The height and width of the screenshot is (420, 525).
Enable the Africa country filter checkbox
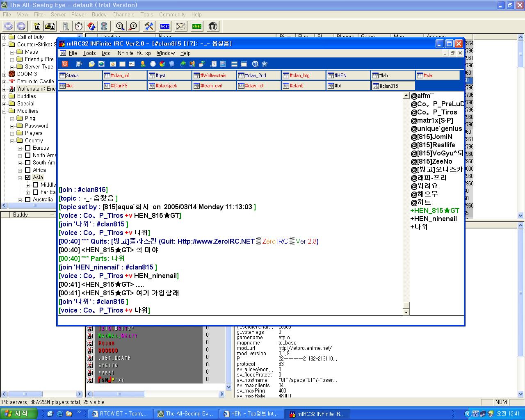[28, 170]
